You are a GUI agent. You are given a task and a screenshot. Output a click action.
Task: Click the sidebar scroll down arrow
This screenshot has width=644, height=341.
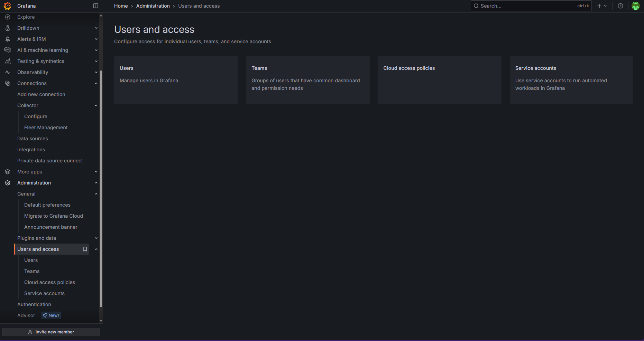pos(101,321)
